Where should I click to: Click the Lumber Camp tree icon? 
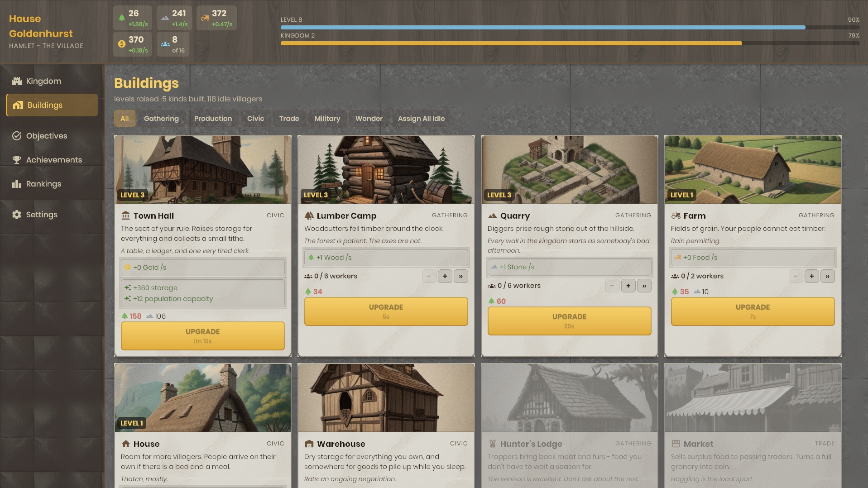[x=309, y=215]
